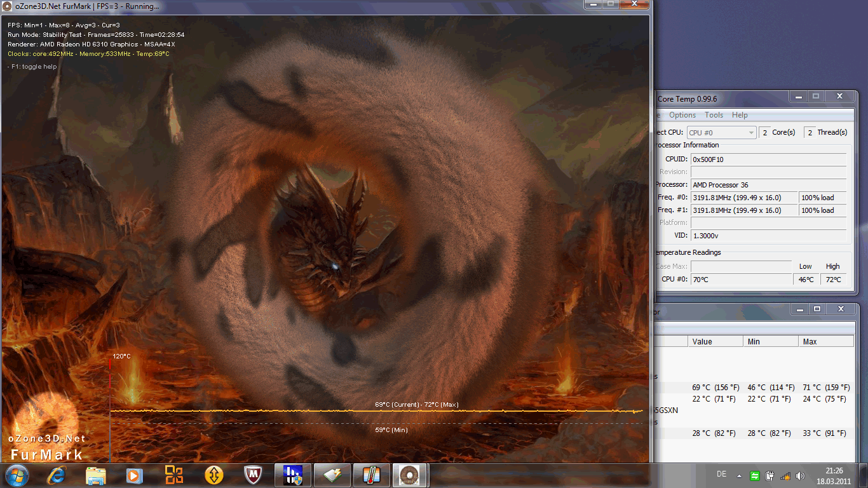Open the Options menu in Core Temp

pos(682,115)
